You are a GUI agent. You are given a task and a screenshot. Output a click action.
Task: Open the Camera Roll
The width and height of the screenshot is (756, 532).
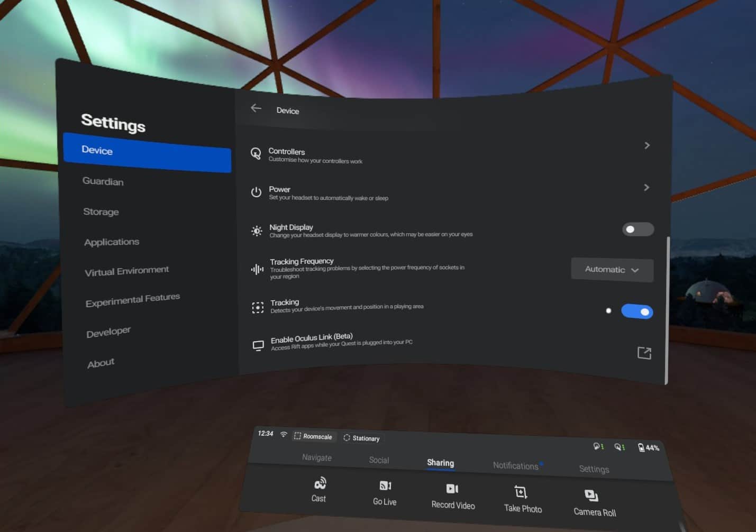591,497
